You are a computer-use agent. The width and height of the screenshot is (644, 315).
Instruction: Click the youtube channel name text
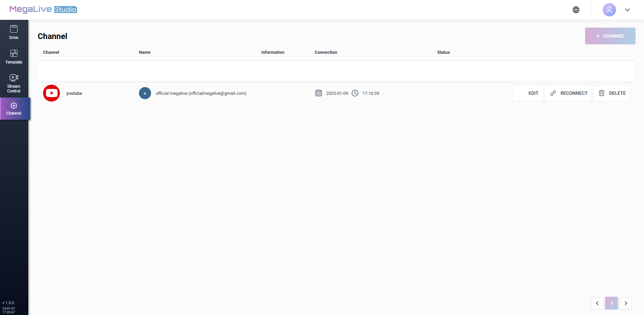tap(74, 93)
